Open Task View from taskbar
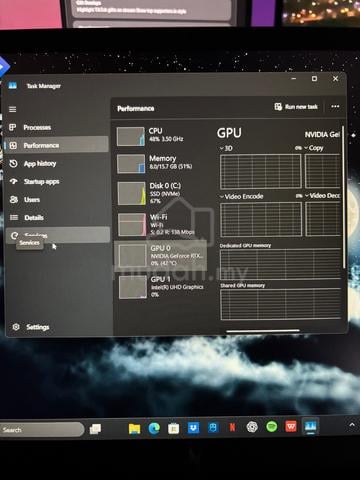The width and height of the screenshot is (360, 480). (95, 429)
